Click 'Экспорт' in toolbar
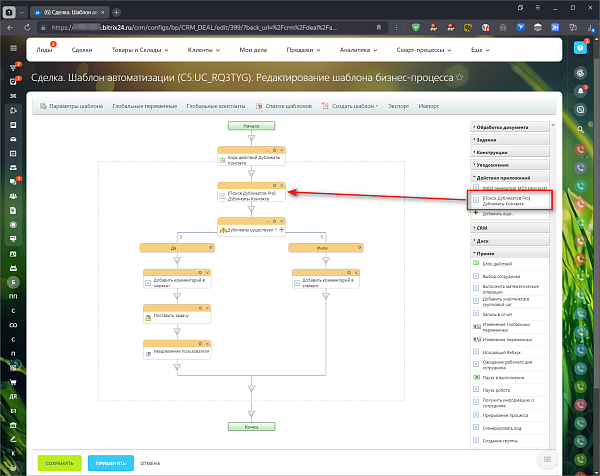The image size is (600, 476). click(x=398, y=106)
